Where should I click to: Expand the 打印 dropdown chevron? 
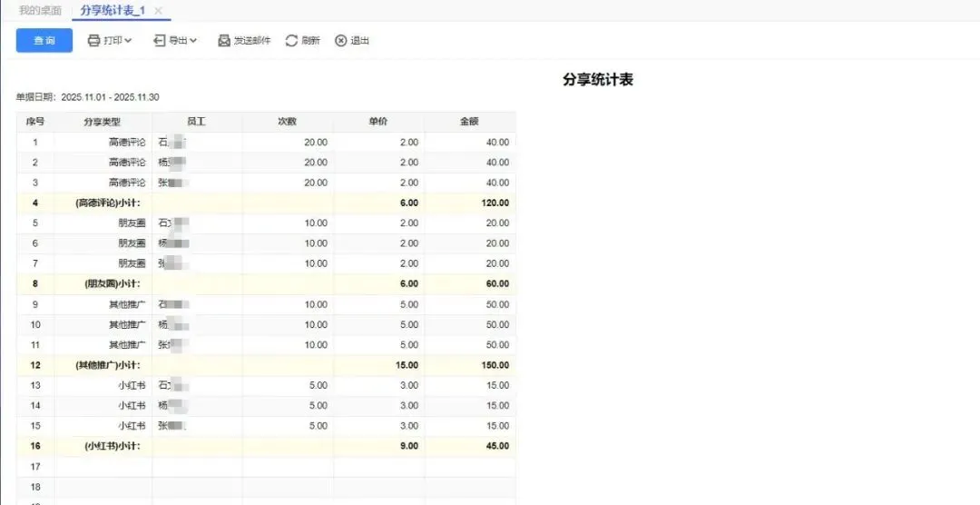(128, 41)
